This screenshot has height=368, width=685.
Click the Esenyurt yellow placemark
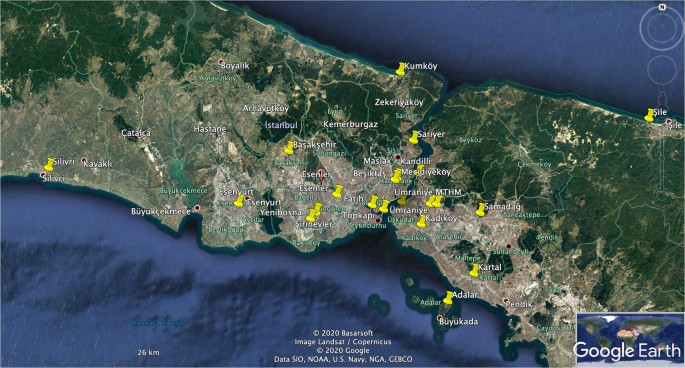click(x=239, y=201)
